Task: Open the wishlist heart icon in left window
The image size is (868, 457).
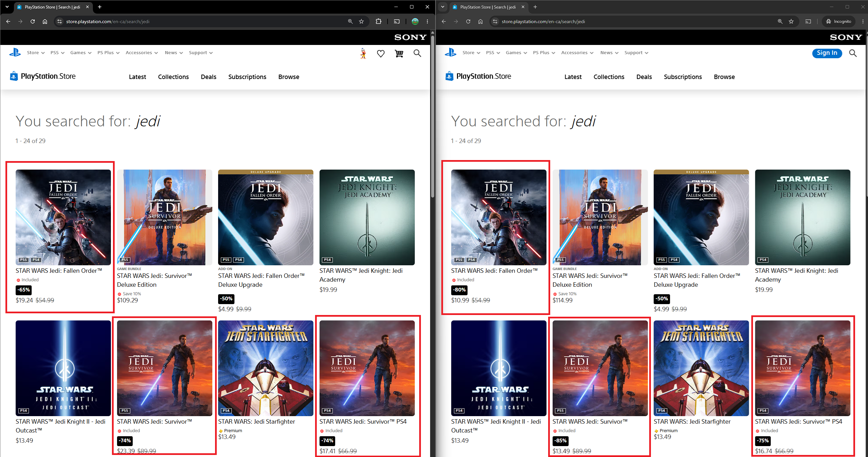Action: pos(381,53)
